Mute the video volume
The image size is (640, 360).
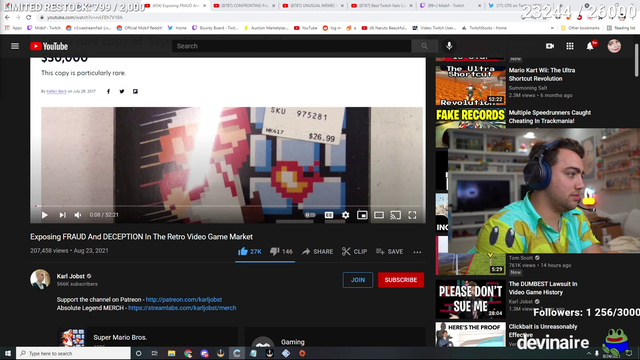pos(78,215)
